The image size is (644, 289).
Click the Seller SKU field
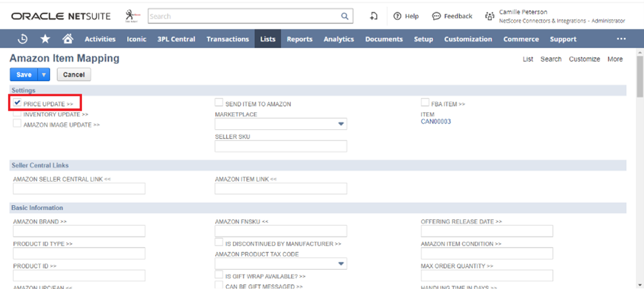(x=281, y=146)
